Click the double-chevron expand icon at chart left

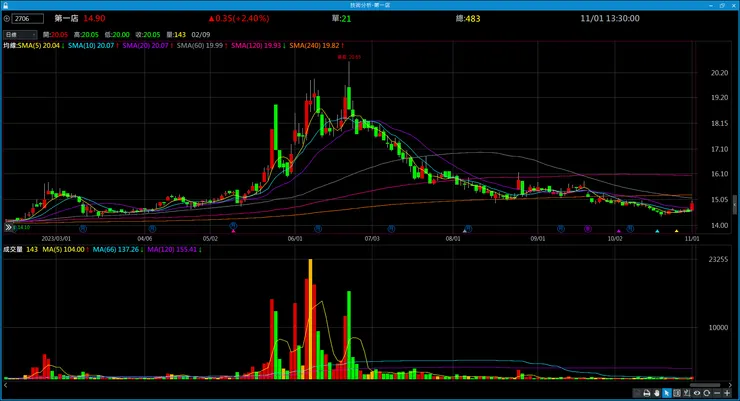click(8, 227)
